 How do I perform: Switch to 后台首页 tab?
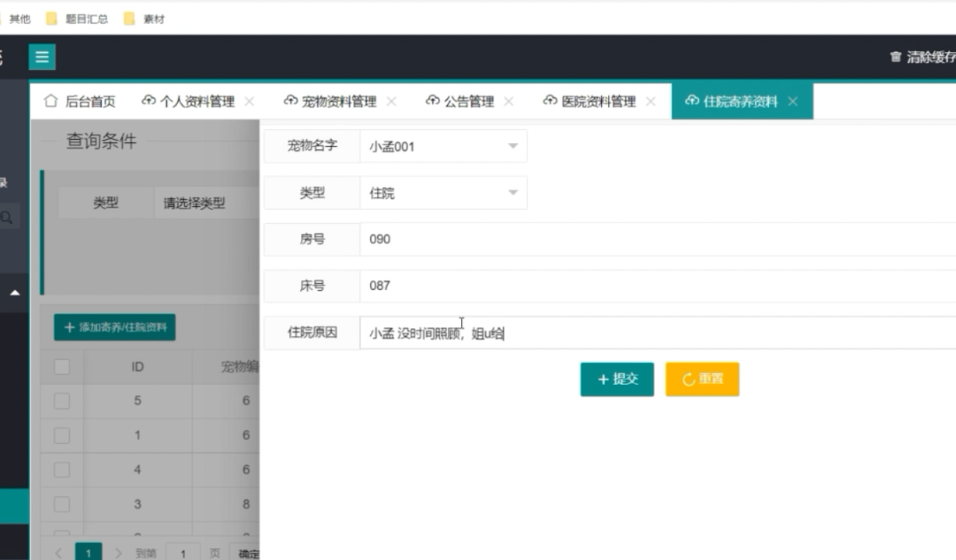click(80, 101)
